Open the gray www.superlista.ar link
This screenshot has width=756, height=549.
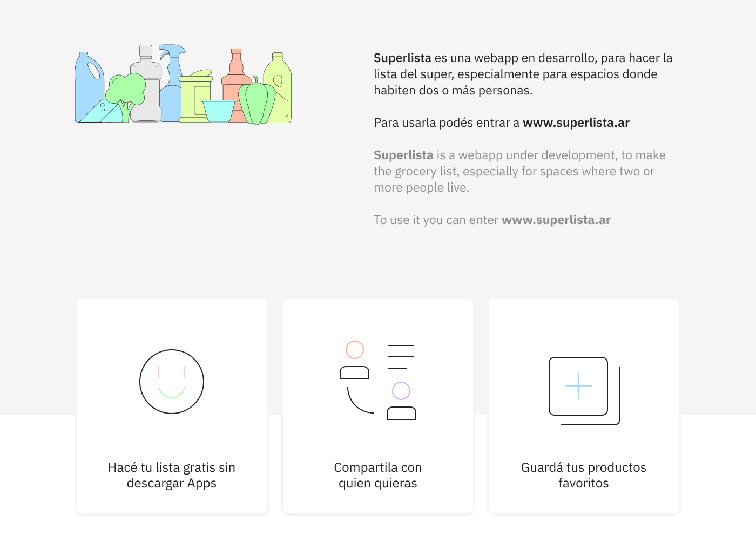(x=556, y=220)
